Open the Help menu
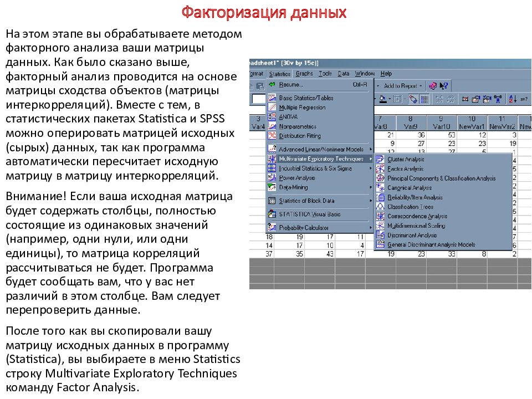The height and width of the screenshot is (399, 532). [x=386, y=74]
